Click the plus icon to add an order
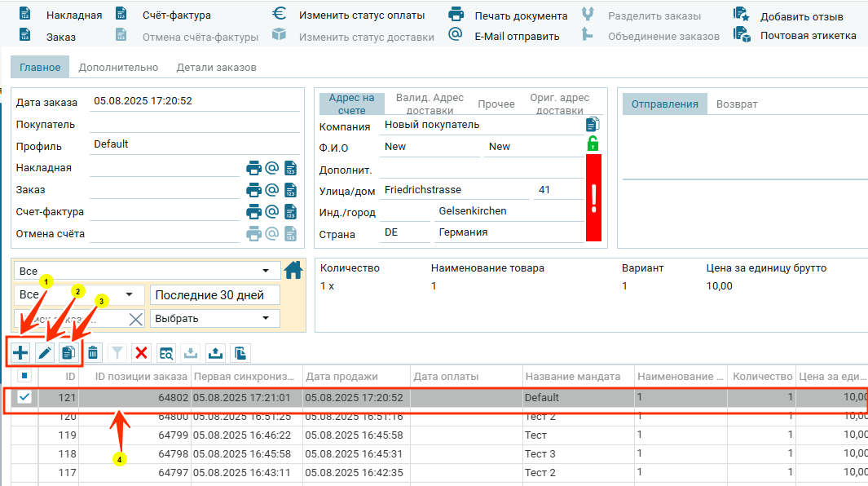 click(20, 352)
